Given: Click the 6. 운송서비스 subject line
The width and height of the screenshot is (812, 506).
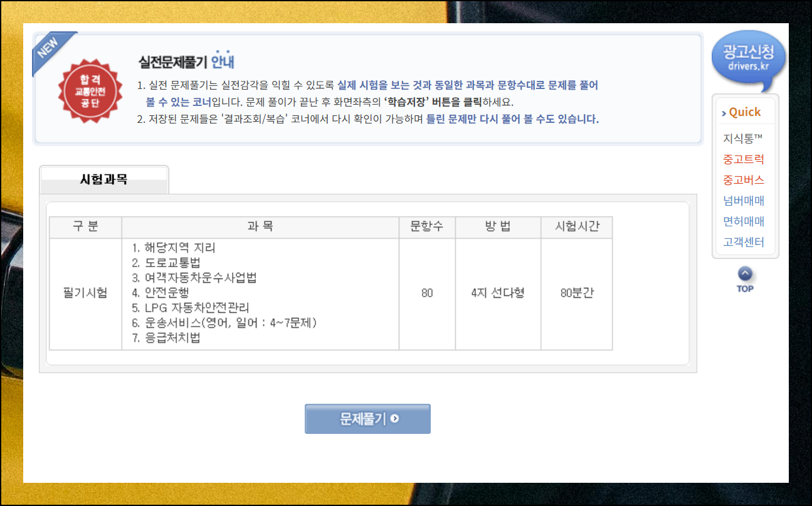Looking at the screenshot, I should 224,324.
